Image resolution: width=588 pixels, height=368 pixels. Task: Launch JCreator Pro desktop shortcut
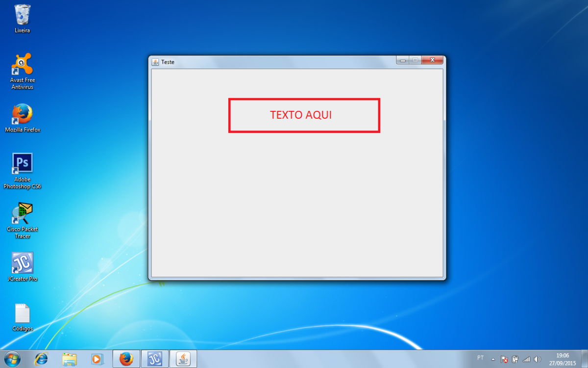click(x=22, y=267)
